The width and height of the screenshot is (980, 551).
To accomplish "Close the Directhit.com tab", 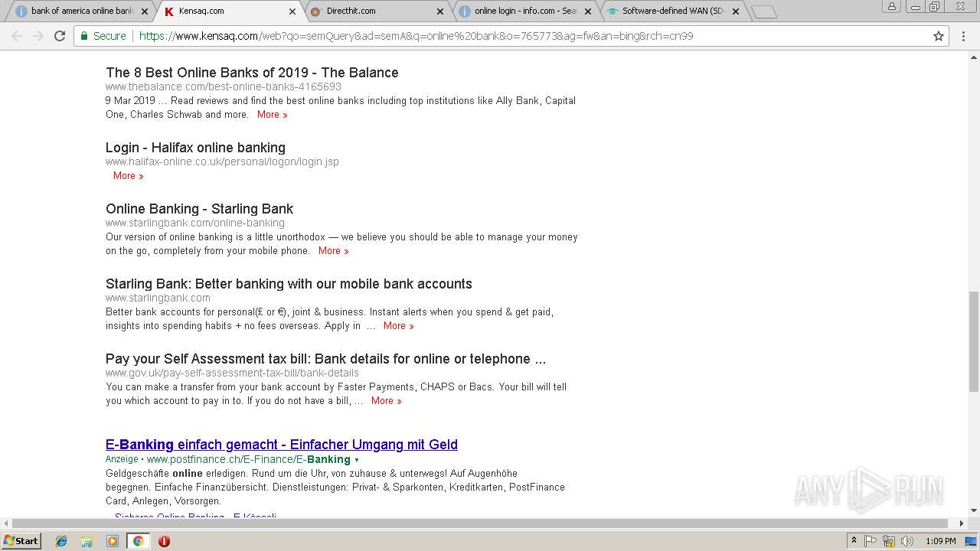I will [439, 11].
